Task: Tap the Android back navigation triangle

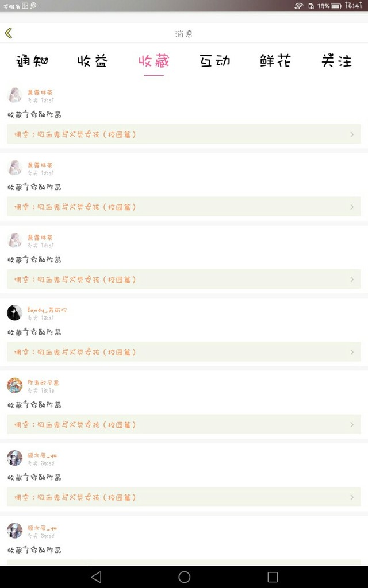Action: click(x=97, y=577)
